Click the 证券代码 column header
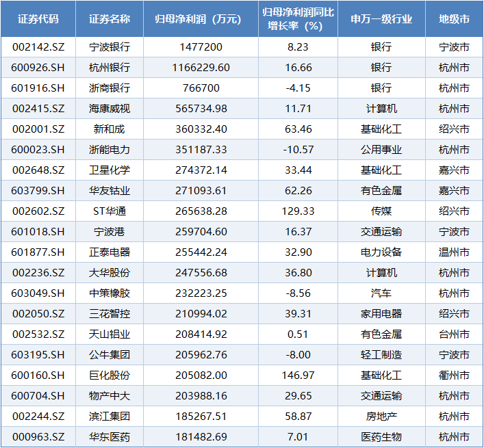 point(38,19)
